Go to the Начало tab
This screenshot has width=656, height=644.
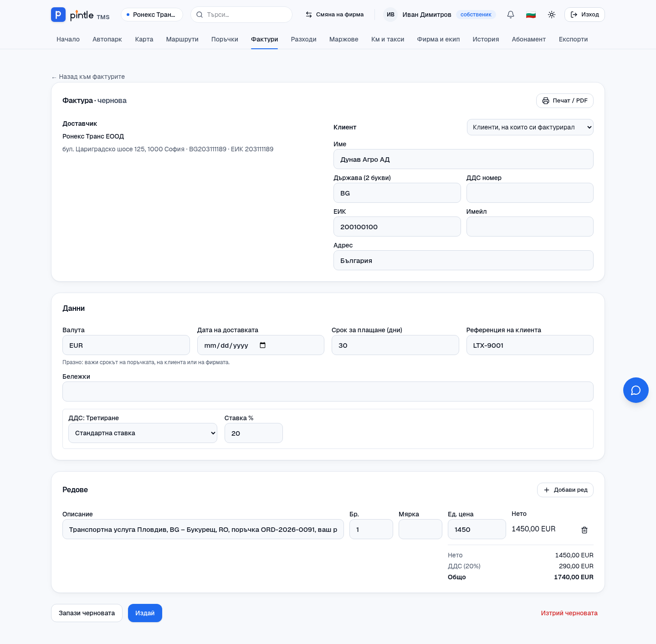[68, 39]
